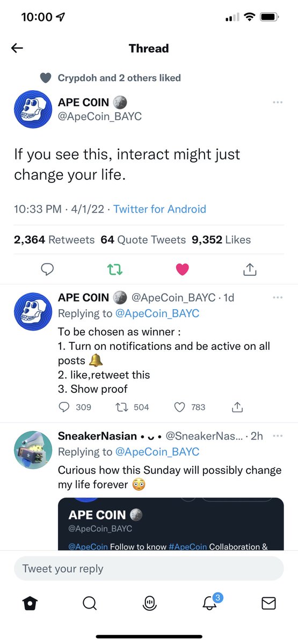Share the main tweet via share icon
The height and width of the screenshot is (644, 298).
point(250,270)
